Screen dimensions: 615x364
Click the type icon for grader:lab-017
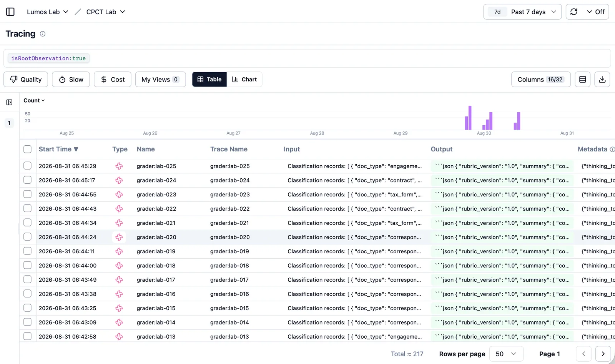click(119, 280)
